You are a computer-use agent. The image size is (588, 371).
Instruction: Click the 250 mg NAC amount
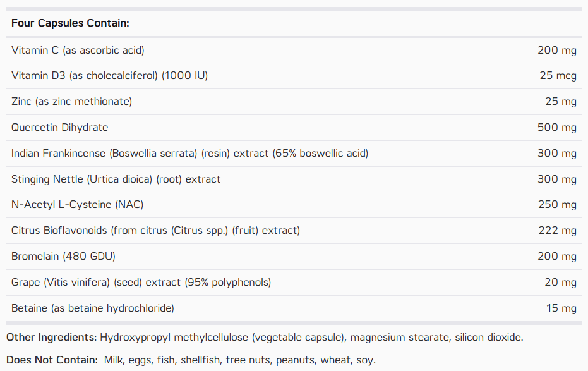pos(557,204)
